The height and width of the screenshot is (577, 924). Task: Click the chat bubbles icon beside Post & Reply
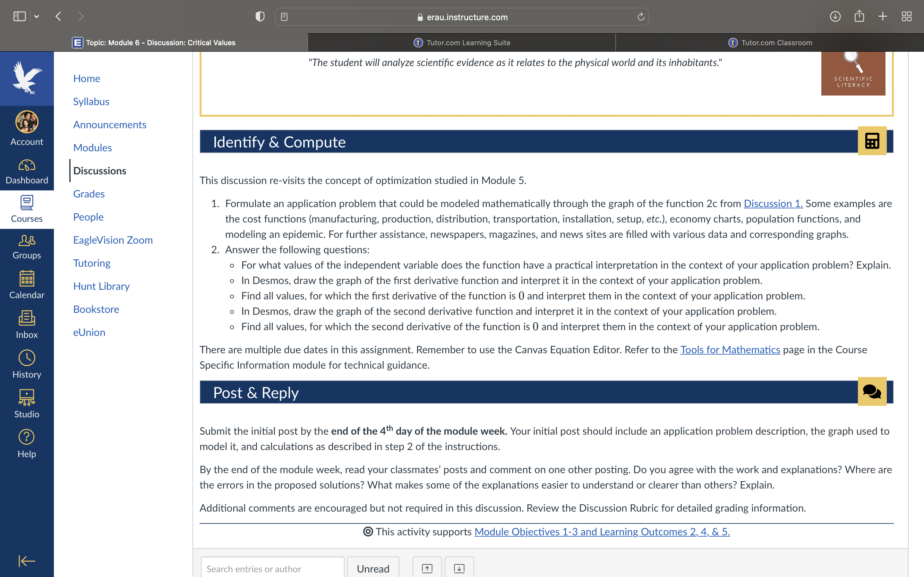pos(872,391)
